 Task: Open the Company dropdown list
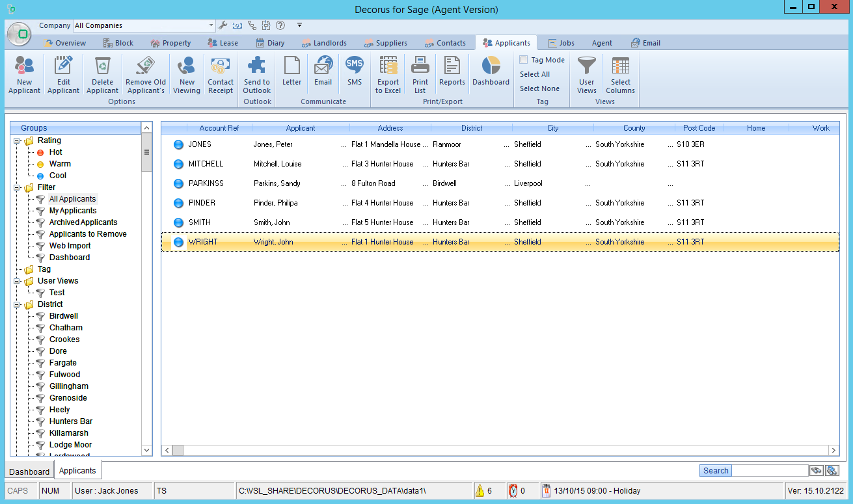211,25
